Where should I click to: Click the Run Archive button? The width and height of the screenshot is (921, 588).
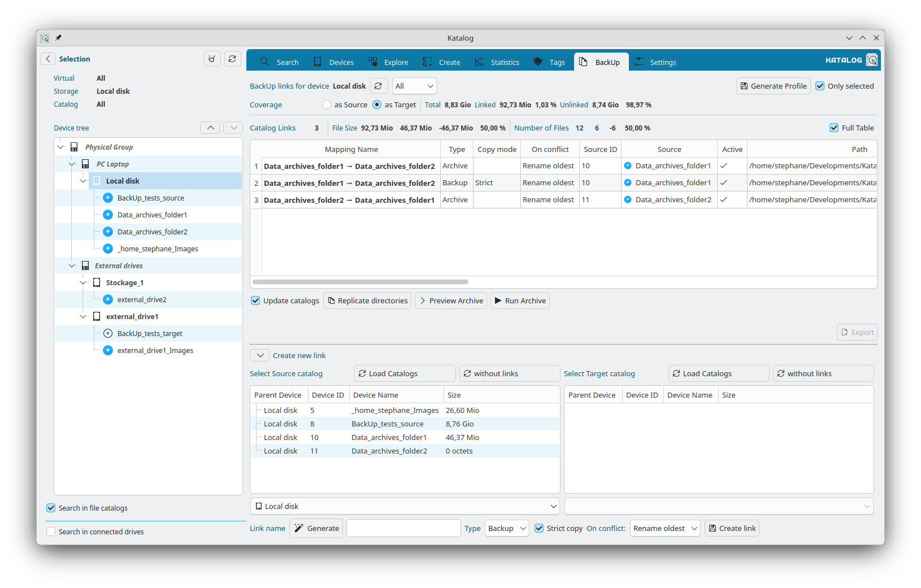(x=520, y=300)
